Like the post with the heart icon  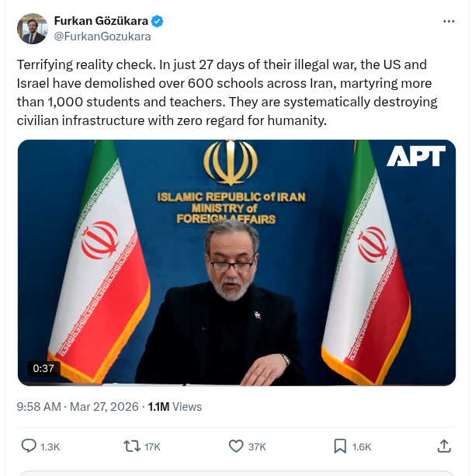pyautogui.click(x=236, y=446)
